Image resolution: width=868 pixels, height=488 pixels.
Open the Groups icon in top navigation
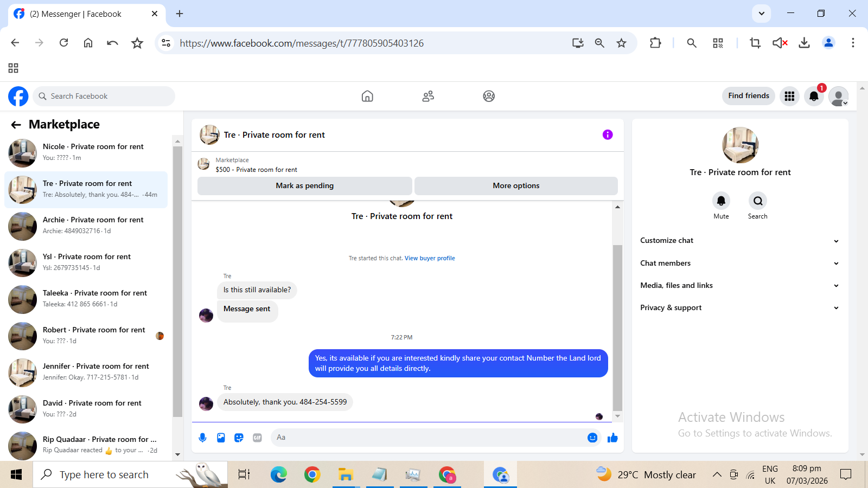489,97
